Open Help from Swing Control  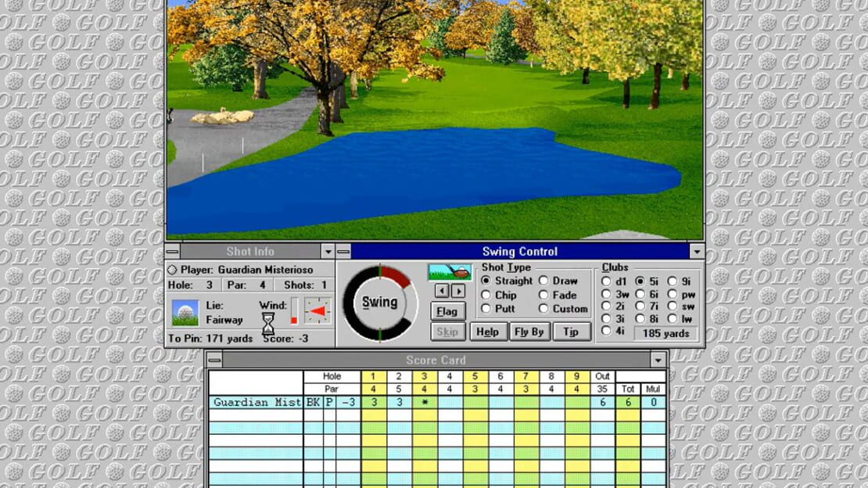488,332
